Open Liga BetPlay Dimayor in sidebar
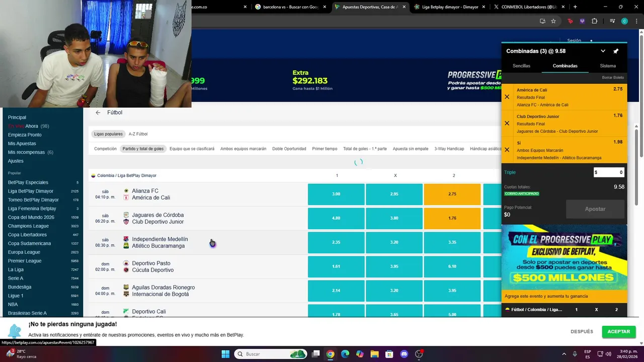 [x=31, y=191]
